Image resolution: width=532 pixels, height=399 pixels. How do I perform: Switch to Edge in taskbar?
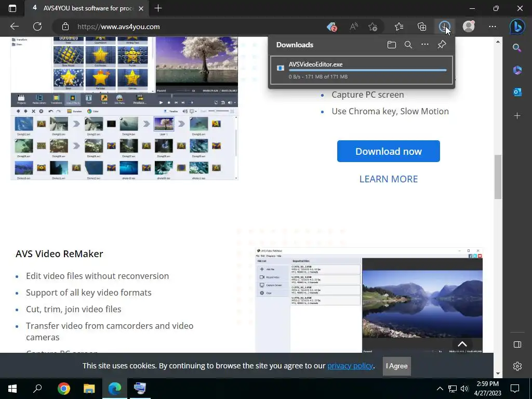pos(115,388)
